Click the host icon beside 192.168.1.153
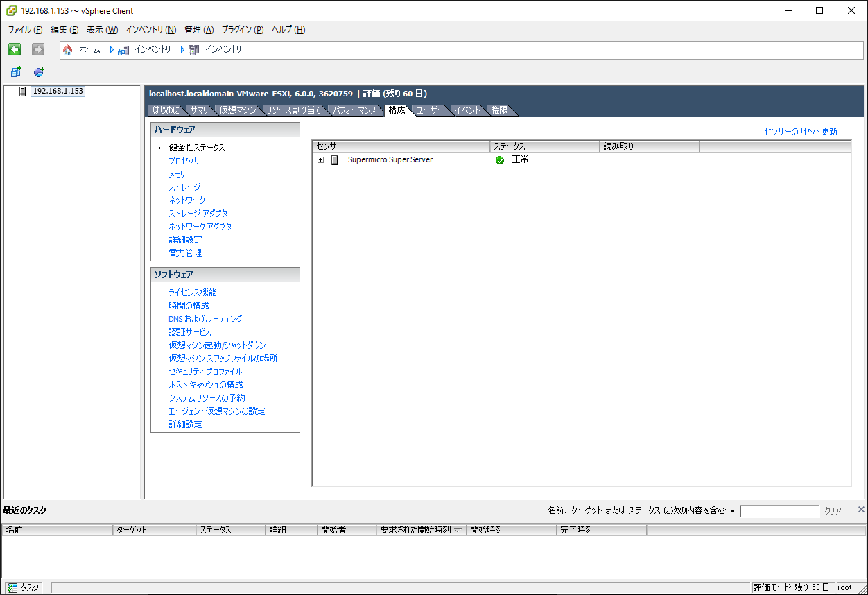The height and width of the screenshot is (595, 868). pos(23,92)
